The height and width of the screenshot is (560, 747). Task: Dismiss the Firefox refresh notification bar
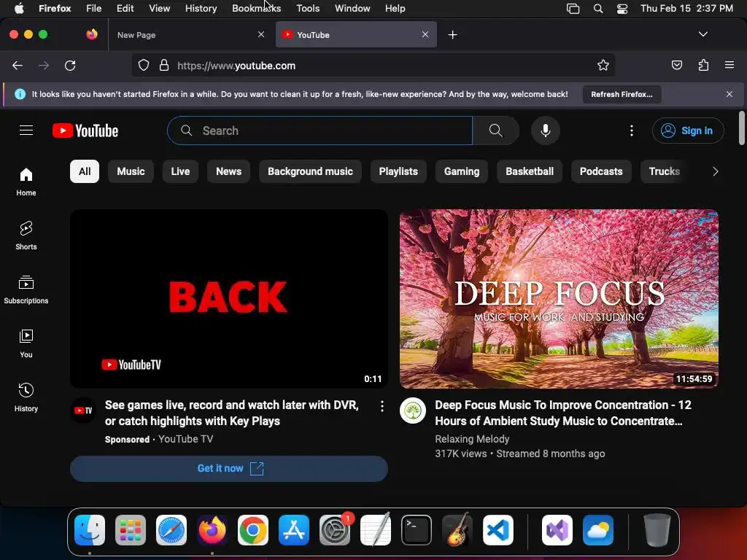(x=729, y=94)
